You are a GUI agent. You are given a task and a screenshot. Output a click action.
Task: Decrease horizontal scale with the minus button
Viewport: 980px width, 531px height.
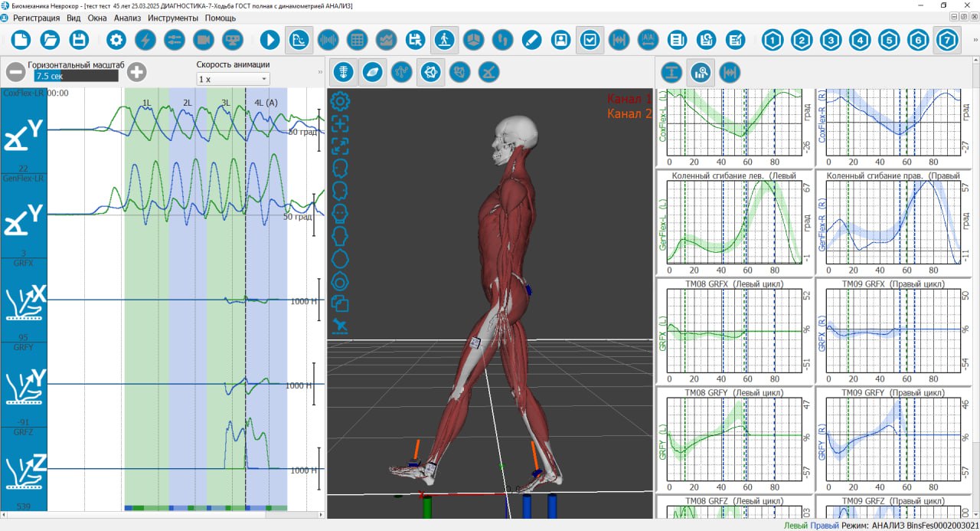15,73
